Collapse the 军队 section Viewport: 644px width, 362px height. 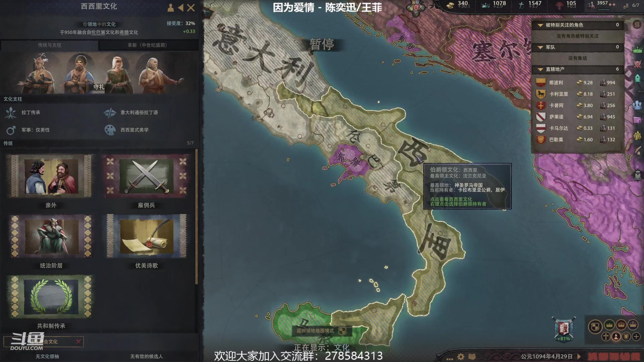pos(540,47)
